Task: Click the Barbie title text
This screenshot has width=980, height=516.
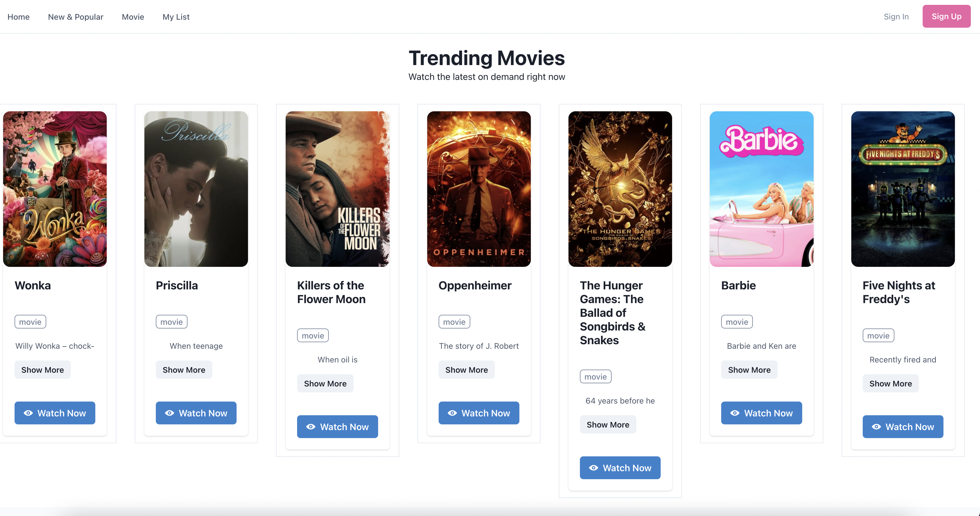Action: tap(738, 285)
